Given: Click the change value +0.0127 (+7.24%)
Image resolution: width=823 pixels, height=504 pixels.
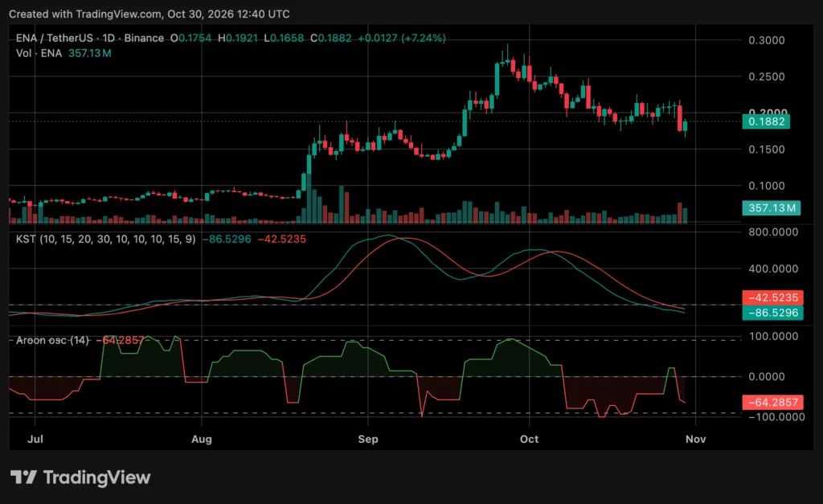Looking at the screenshot, I should coord(402,39).
